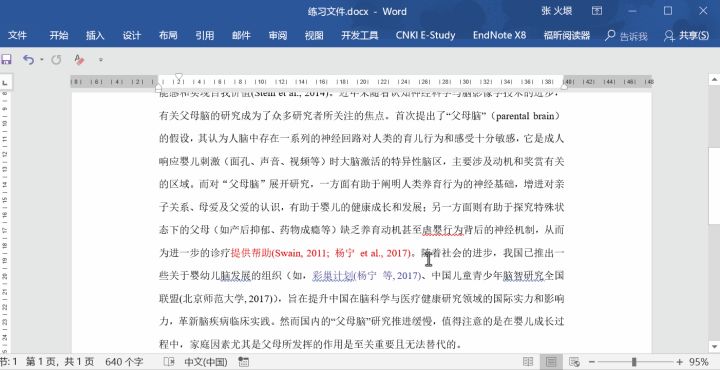
Task: Switch to the CNKI E-Study tab
Action: 425,35
